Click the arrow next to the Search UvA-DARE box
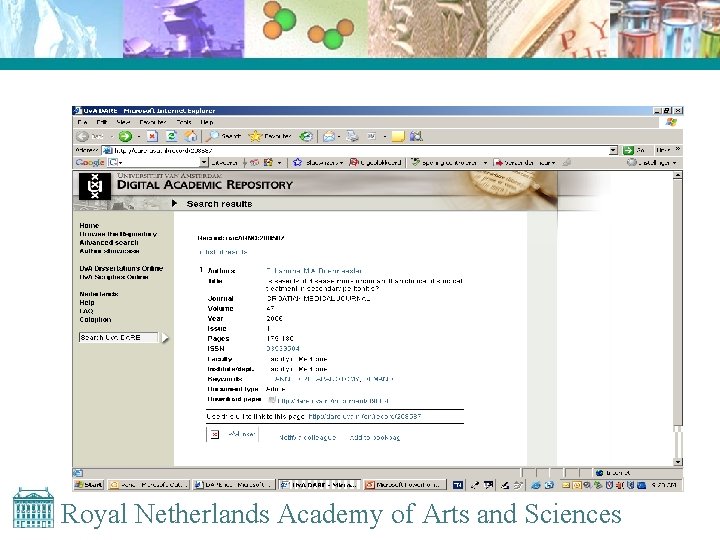Viewport: 720px width, 540px height. (x=165, y=338)
